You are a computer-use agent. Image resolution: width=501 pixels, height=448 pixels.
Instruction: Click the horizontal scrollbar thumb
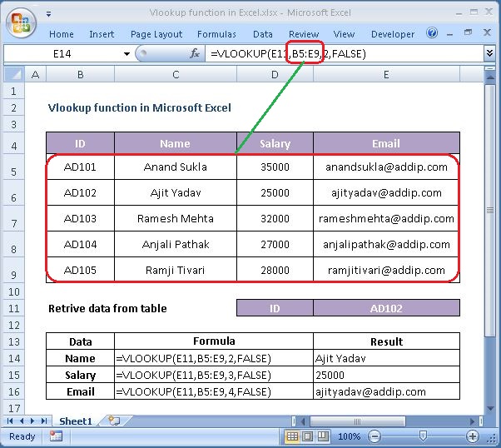pyautogui.click(x=358, y=421)
